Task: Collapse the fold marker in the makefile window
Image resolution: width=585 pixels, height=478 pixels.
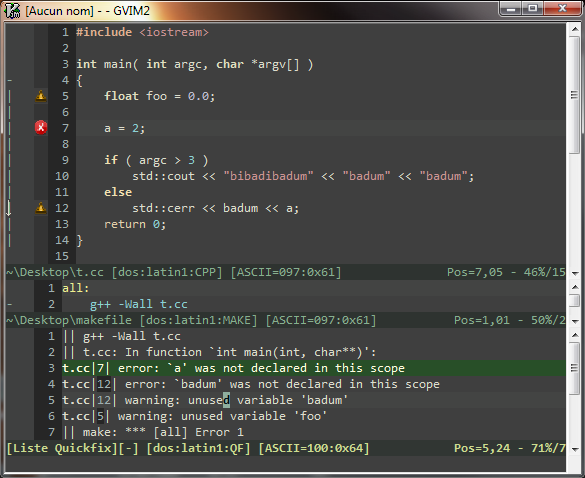Action: coord(10,304)
